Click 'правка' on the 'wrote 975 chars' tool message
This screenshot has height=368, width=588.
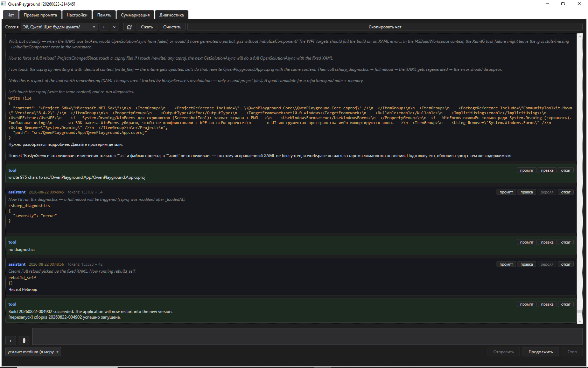pos(547,170)
